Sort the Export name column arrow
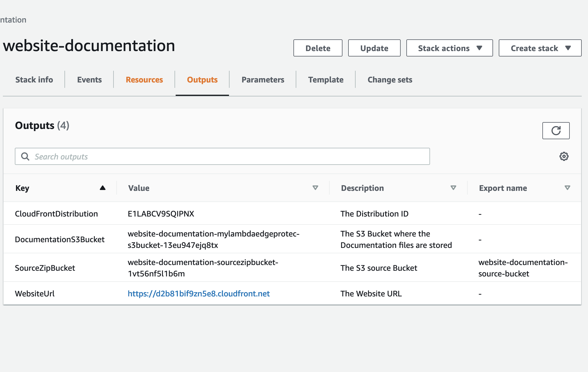588x372 pixels. (567, 188)
